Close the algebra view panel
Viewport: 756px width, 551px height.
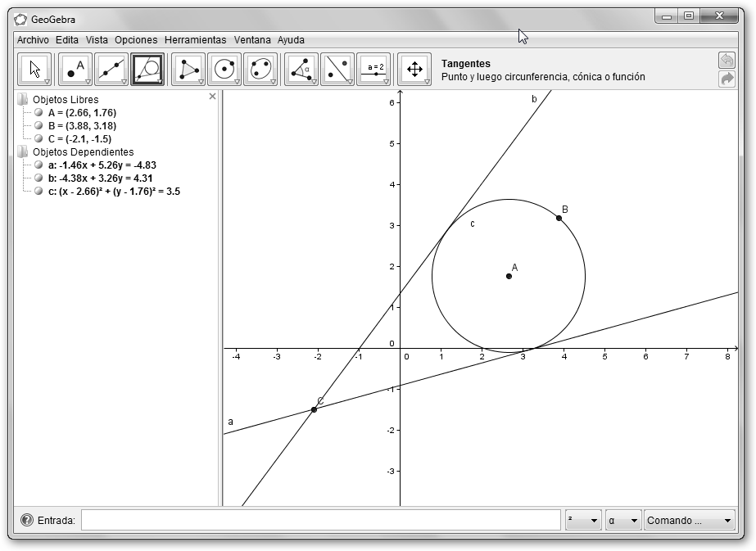213,97
